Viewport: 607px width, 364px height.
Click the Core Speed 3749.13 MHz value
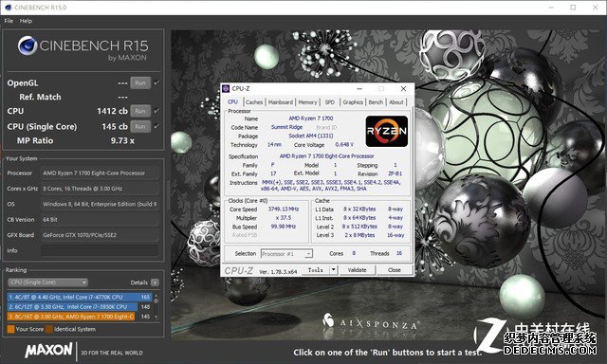point(284,209)
